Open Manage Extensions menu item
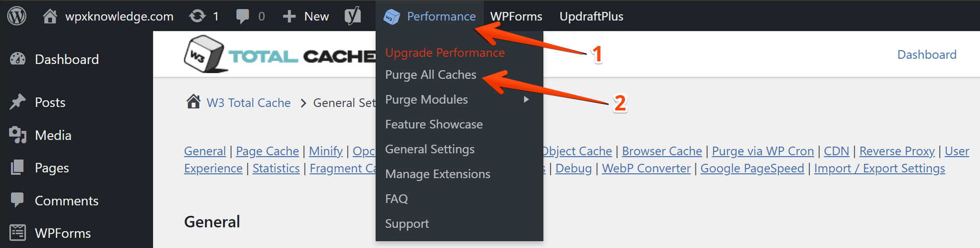The height and width of the screenshot is (248, 980). click(x=438, y=174)
